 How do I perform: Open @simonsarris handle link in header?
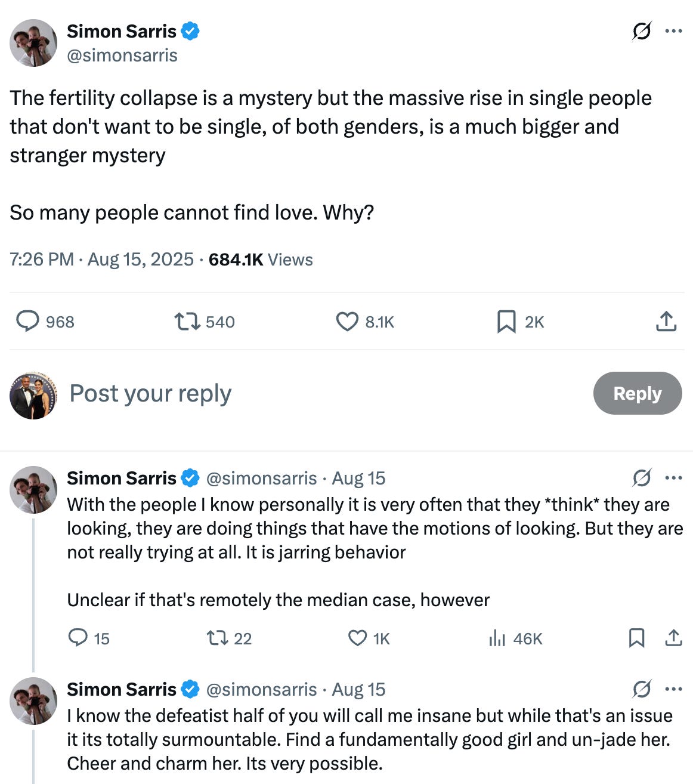tap(122, 55)
